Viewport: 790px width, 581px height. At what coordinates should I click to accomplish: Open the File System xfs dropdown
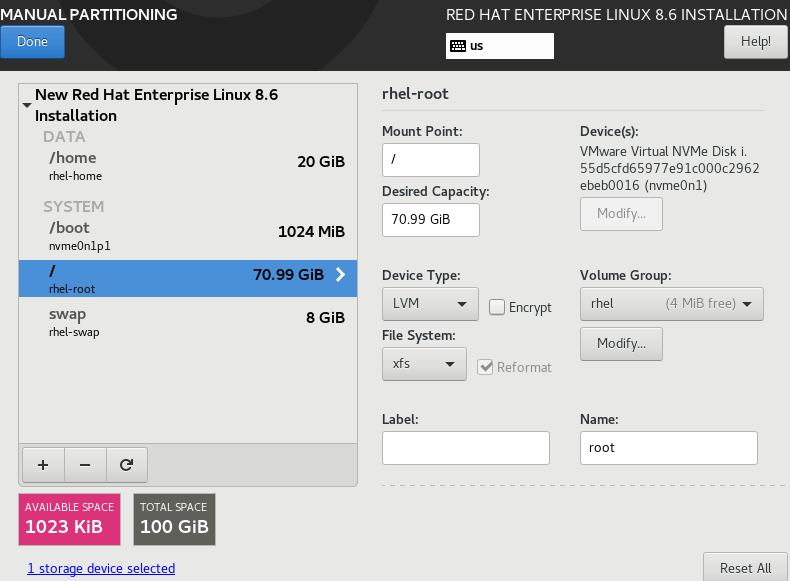[x=424, y=364]
